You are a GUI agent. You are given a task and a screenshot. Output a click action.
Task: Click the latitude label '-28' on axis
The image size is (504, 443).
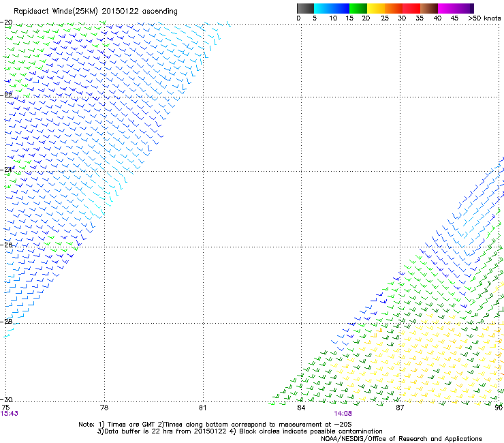(6, 321)
